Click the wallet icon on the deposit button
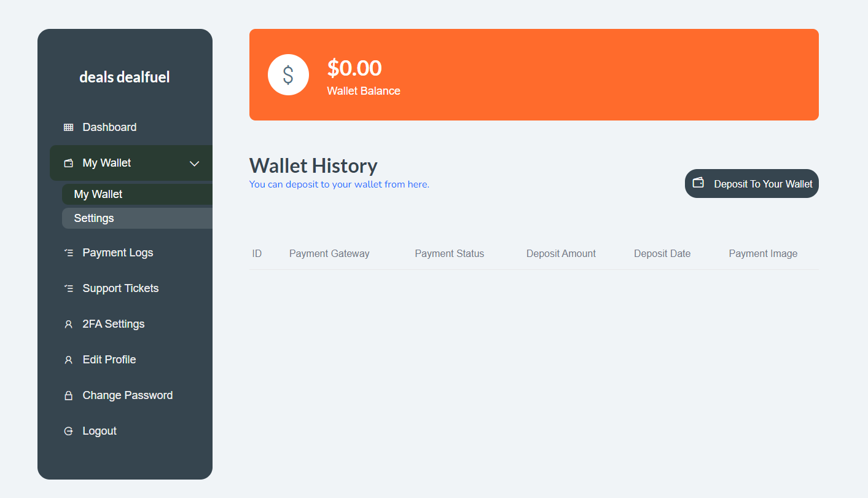Image resolution: width=868 pixels, height=498 pixels. pyautogui.click(x=698, y=183)
